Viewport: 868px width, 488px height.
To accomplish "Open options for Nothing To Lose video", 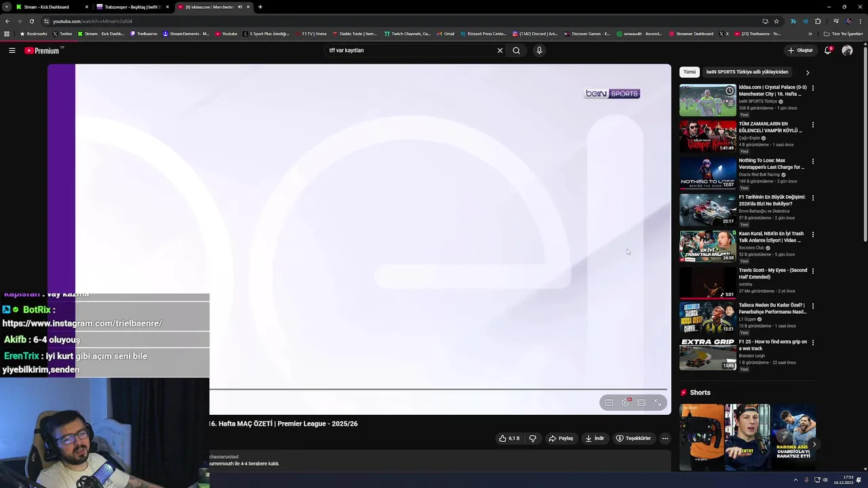I will [x=812, y=161].
